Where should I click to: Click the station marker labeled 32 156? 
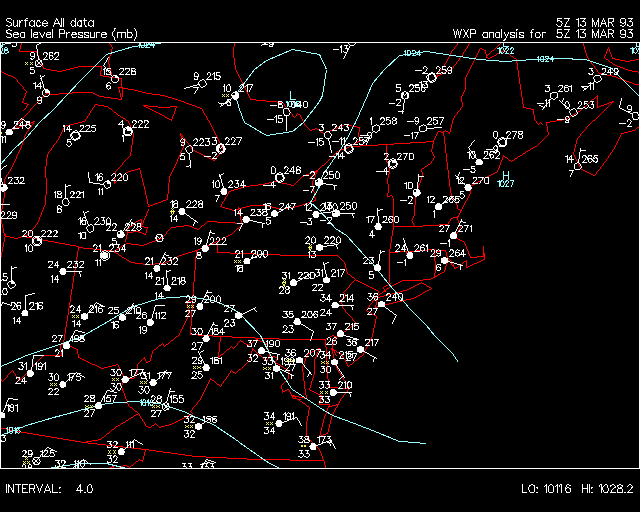click(198, 425)
